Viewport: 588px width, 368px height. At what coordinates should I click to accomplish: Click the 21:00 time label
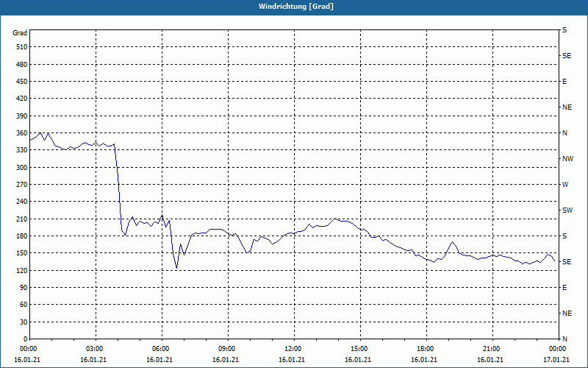(x=491, y=349)
